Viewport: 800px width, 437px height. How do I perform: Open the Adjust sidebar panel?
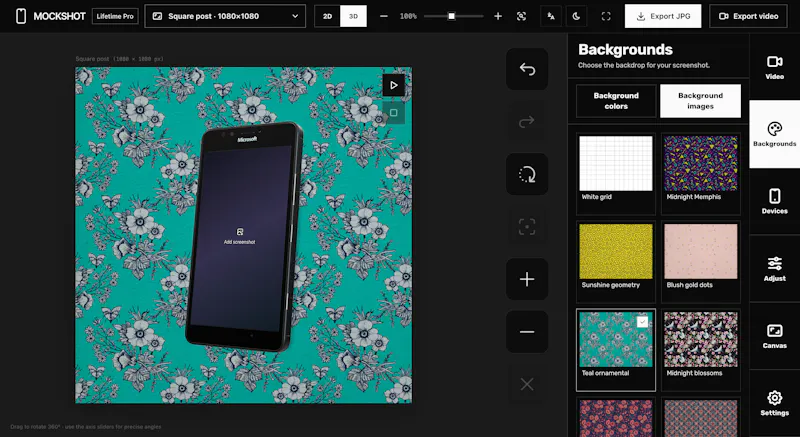coord(774,269)
